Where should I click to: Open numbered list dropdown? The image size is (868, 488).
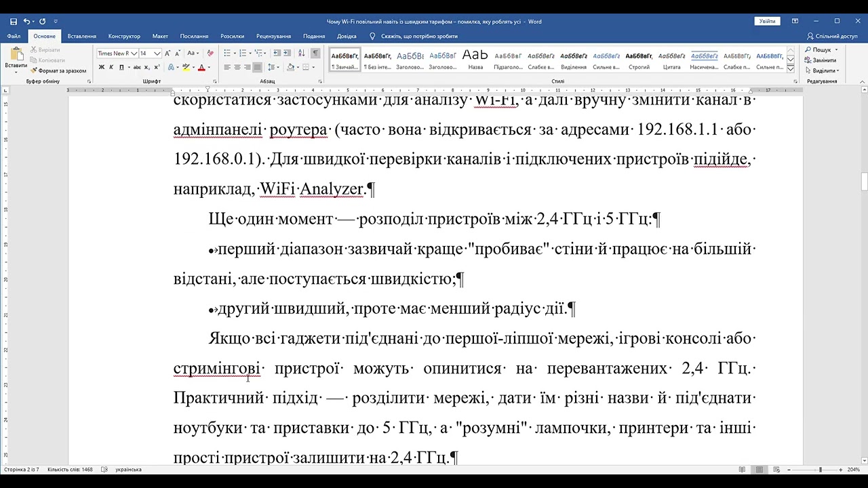[250, 53]
